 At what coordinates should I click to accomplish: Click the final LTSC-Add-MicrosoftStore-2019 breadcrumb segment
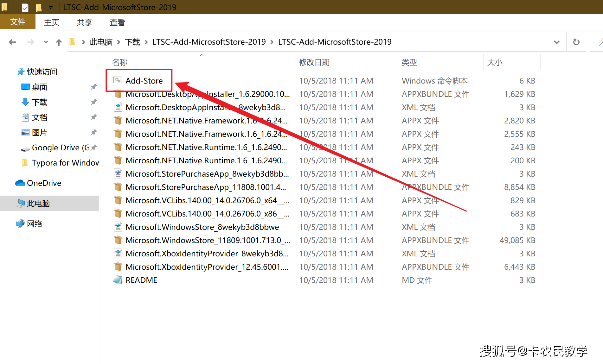tap(335, 42)
